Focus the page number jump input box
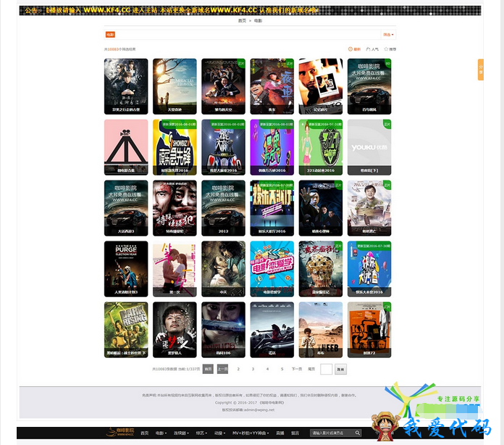The height and width of the screenshot is (445, 504). pyautogui.click(x=327, y=369)
